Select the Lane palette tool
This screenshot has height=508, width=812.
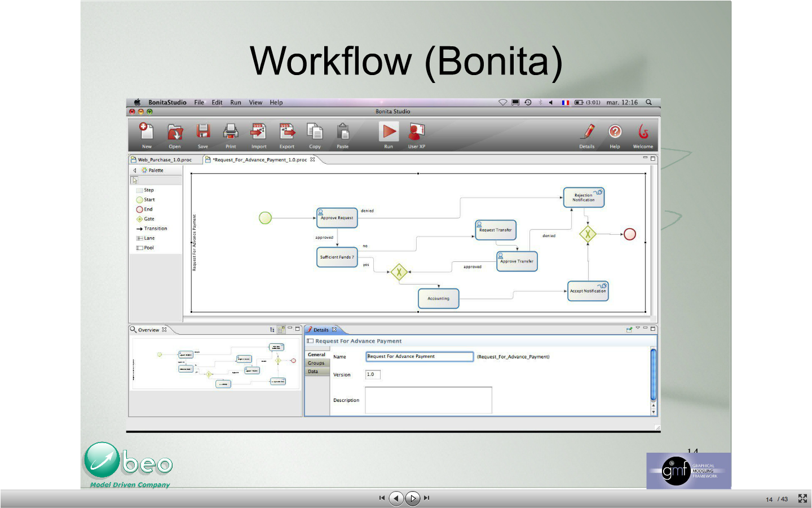click(145, 238)
